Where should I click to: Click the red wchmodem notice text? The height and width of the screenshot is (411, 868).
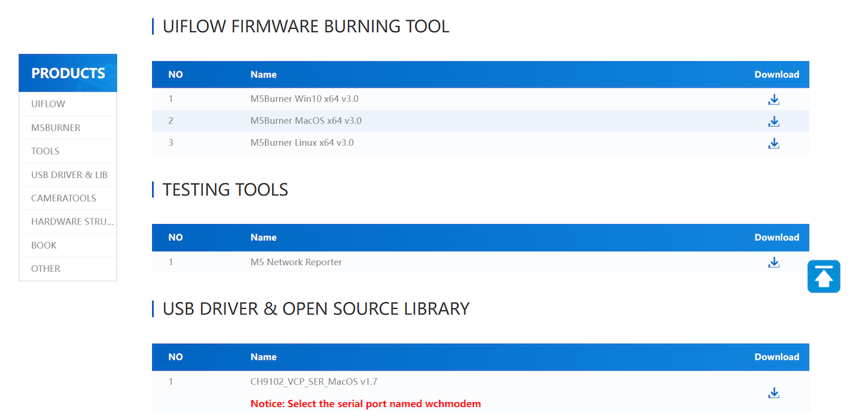click(x=366, y=403)
